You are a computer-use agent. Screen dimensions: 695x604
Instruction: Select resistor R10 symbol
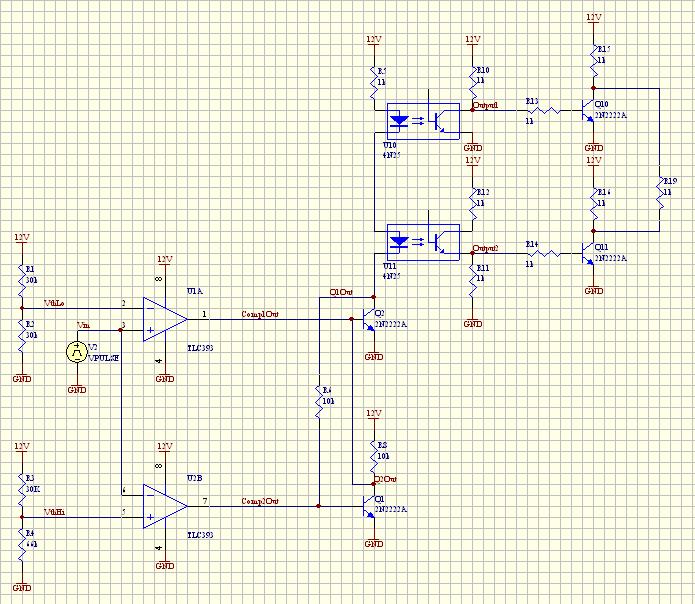pyautogui.click(x=473, y=82)
